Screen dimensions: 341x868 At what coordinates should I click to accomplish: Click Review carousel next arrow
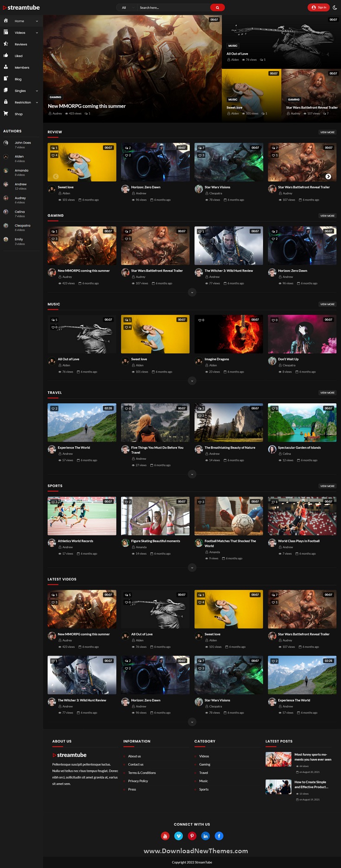[x=328, y=177]
